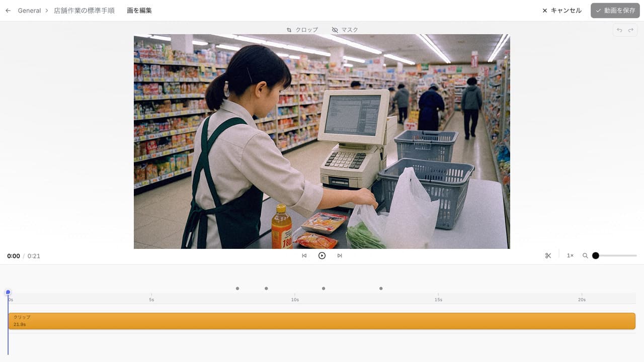644x362 pixels.
Task: Play the video preview
Action: click(322, 255)
